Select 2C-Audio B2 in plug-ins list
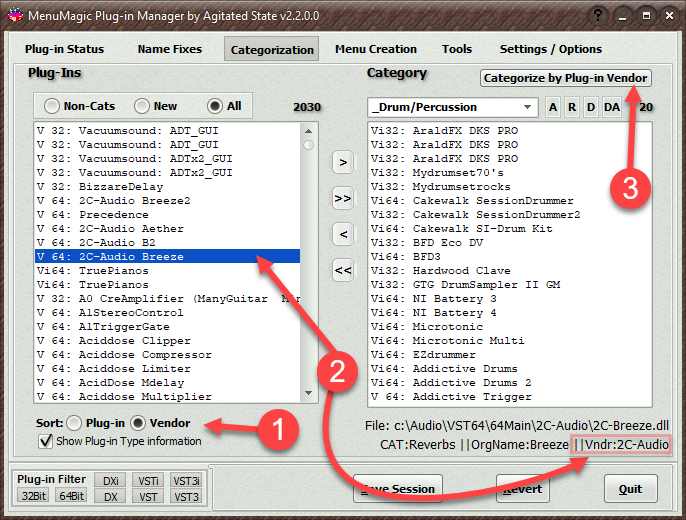 (x=168, y=243)
